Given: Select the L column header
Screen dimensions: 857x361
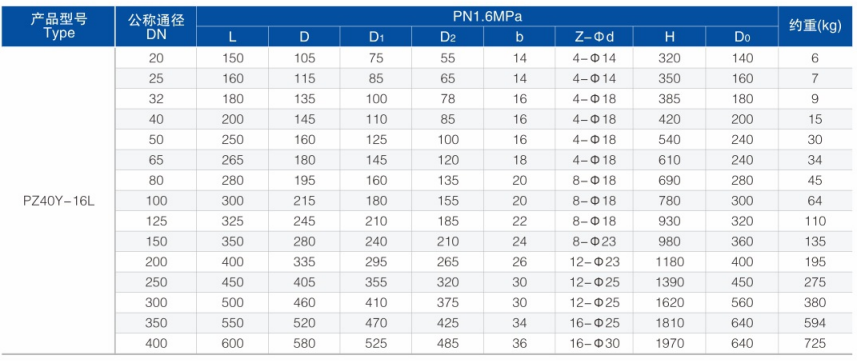Looking at the screenshot, I should point(232,37).
